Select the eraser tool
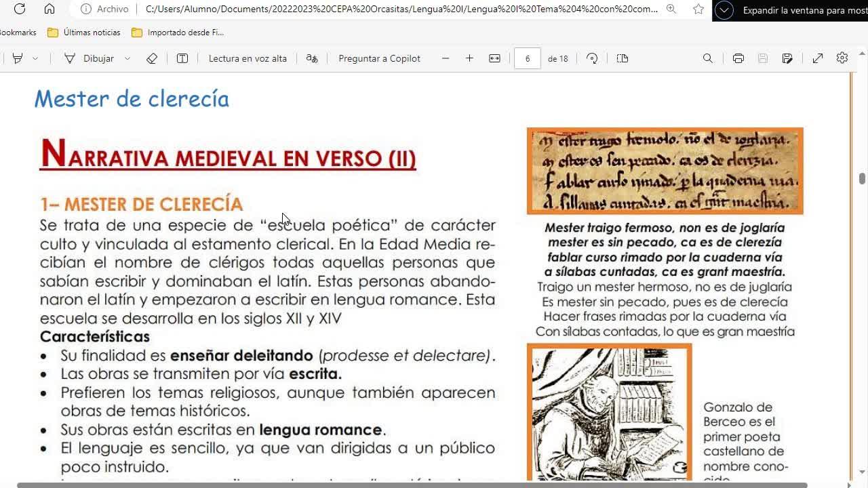This screenshot has height=488, width=868. tap(152, 58)
